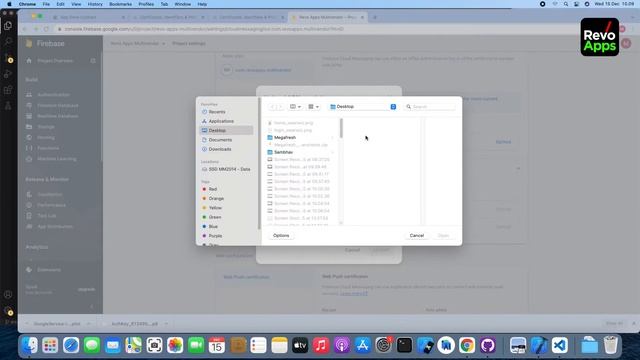The width and height of the screenshot is (640, 360).
Task: Select Desktop in file dialog sidebar
Action: click(226, 131)
